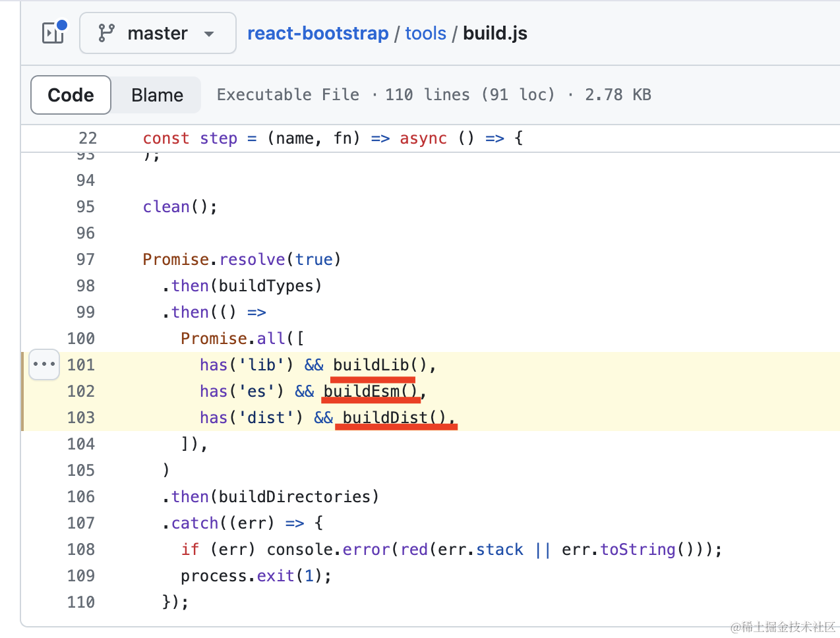Select line number 95
Viewport: 840px width, 638px height.
(x=86, y=207)
